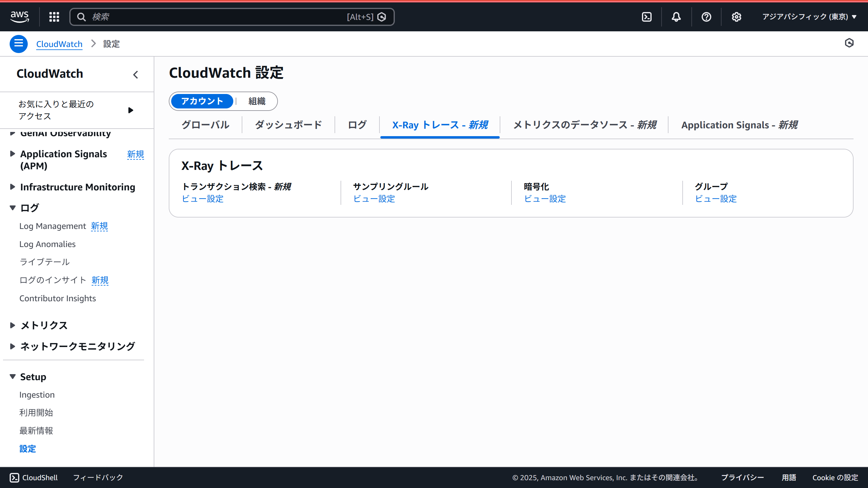Collapse the CloudWatch sidebar with the chevron
868x488 pixels.
pyautogui.click(x=135, y=74)
